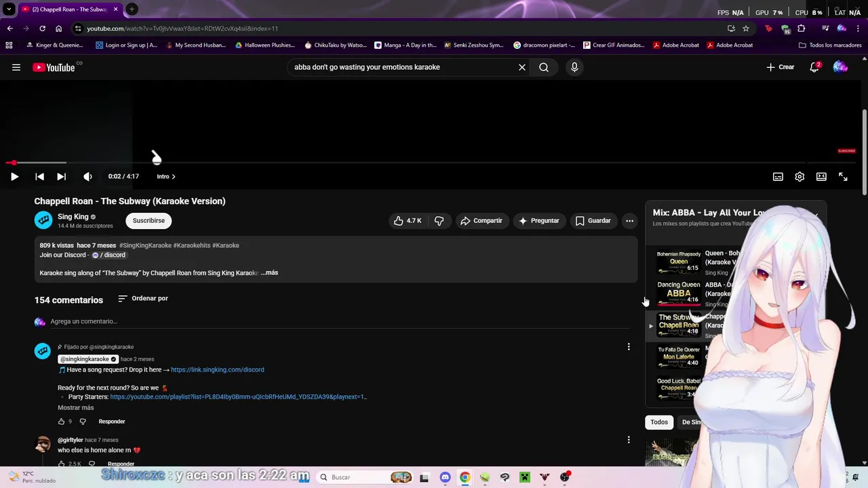Toggle subtitles on the player
The height and width of the screenshot is (488, 868).
point(778,176)
